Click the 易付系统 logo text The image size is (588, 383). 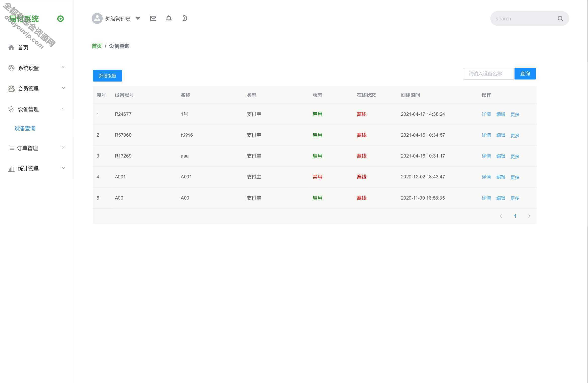[24, 19]
